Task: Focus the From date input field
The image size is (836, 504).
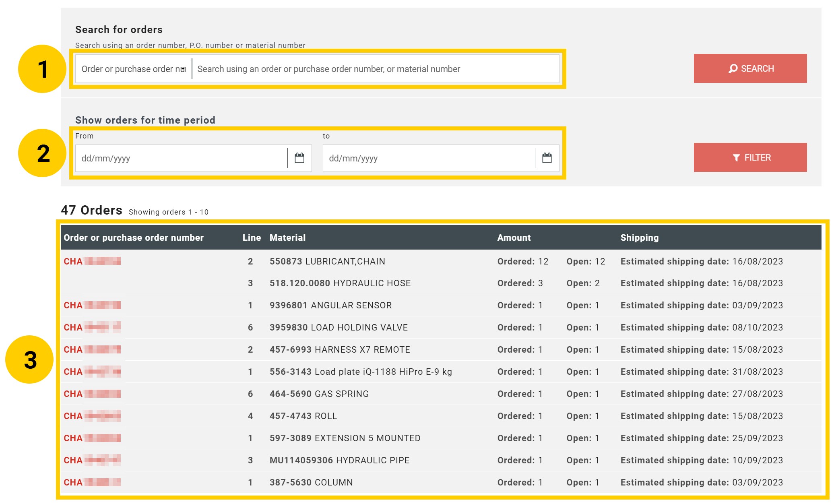Action: click(x=182, y=158)
